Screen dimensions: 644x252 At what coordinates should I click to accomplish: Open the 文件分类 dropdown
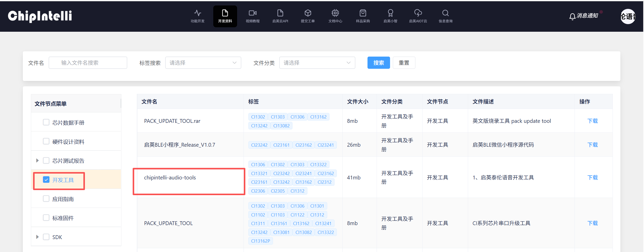click(x=317, y=63)
